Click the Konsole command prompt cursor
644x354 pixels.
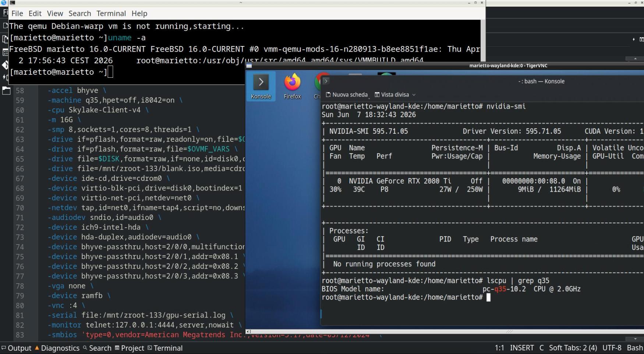(488, 297)
